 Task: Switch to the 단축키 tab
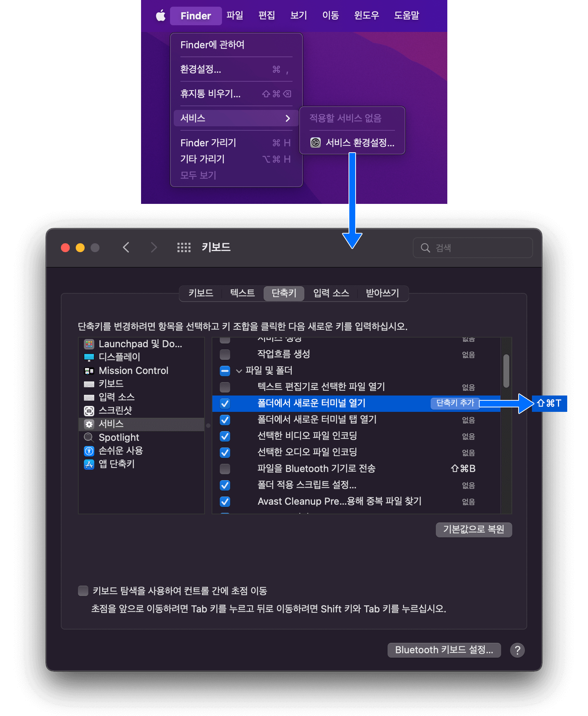[x=284, y=293]
